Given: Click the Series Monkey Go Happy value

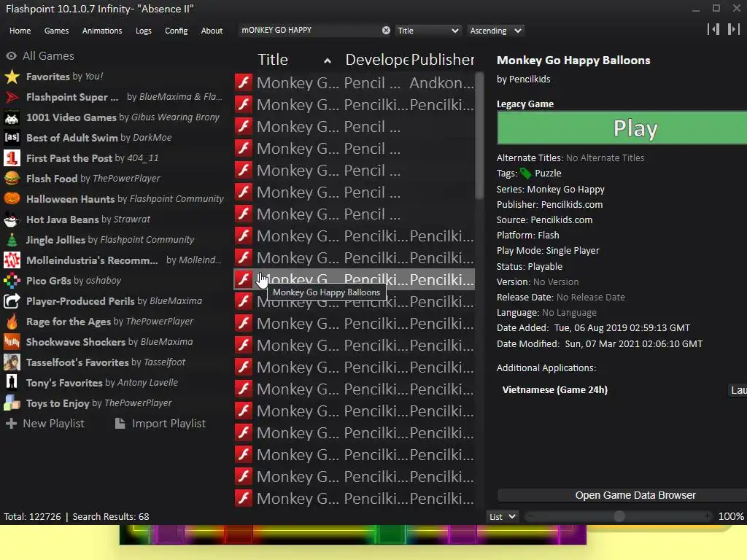Looking at the screenshot, I should [x=565, y=190].
